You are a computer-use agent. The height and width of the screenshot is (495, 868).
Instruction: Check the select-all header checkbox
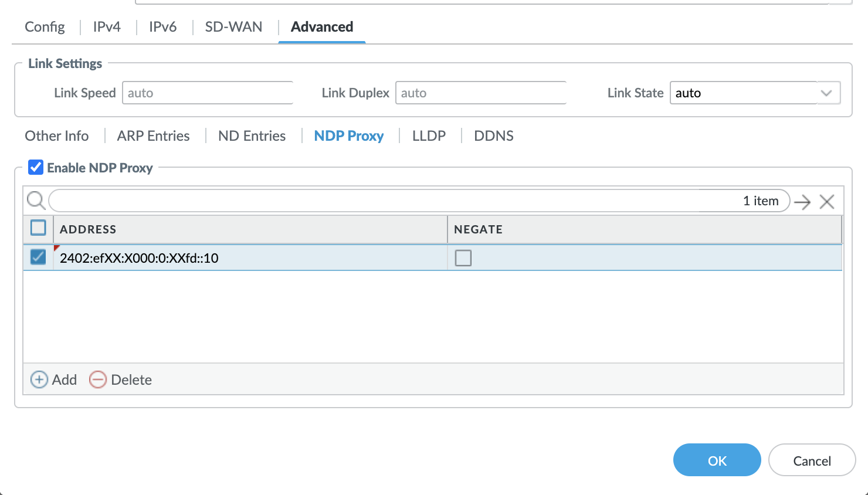(38, 228)
